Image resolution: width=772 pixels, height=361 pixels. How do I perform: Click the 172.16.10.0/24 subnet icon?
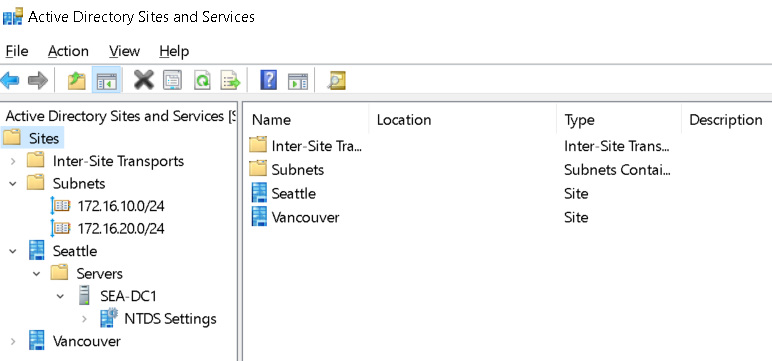61,205
